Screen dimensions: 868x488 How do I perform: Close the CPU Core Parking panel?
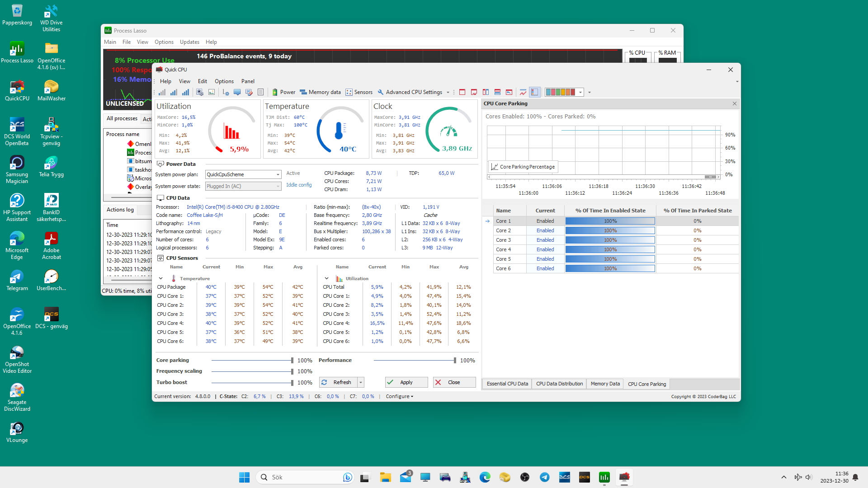tap(735, 103)
